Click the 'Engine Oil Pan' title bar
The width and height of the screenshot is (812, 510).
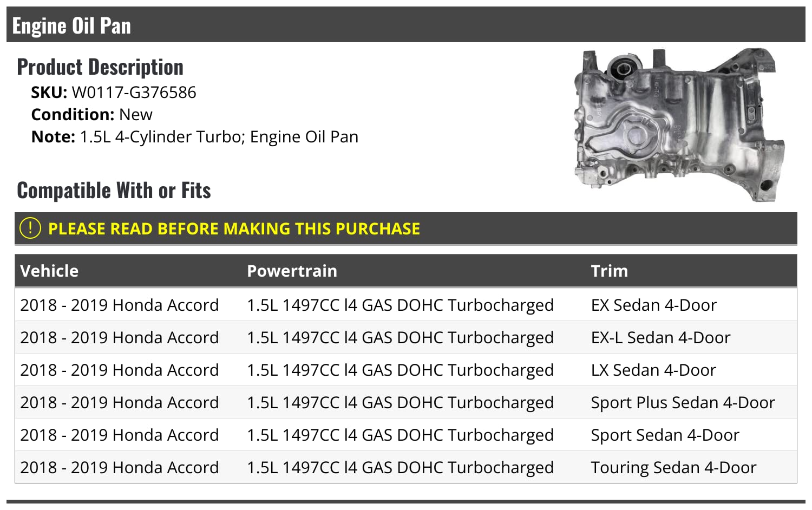[71, 25]
